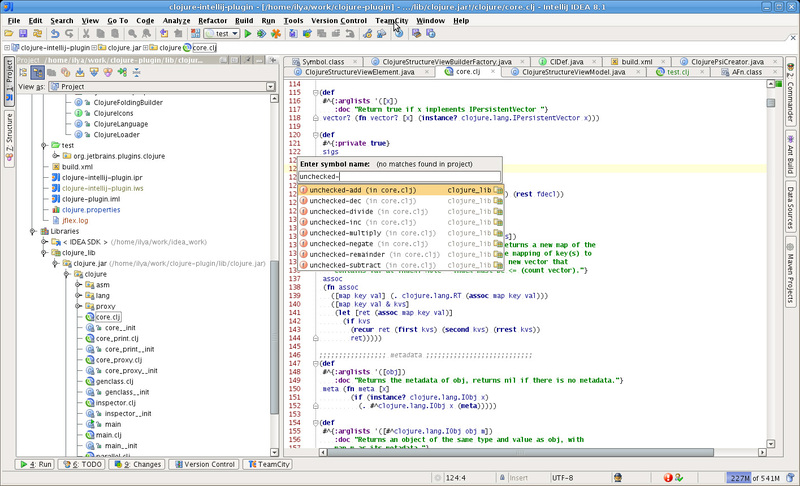Toggle the highlighted Compact Empty Packages button
The width and height of the screenshot is (800, 486).
click(x=37, y=72)
